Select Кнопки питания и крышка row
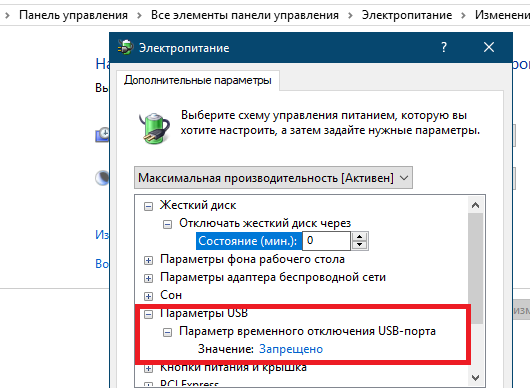 (233, 367)
